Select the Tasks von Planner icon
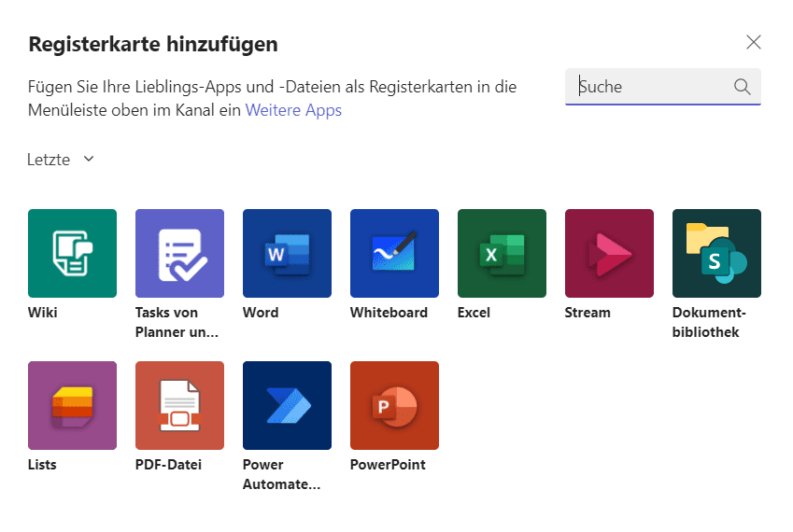 click(x=179, y=253)
